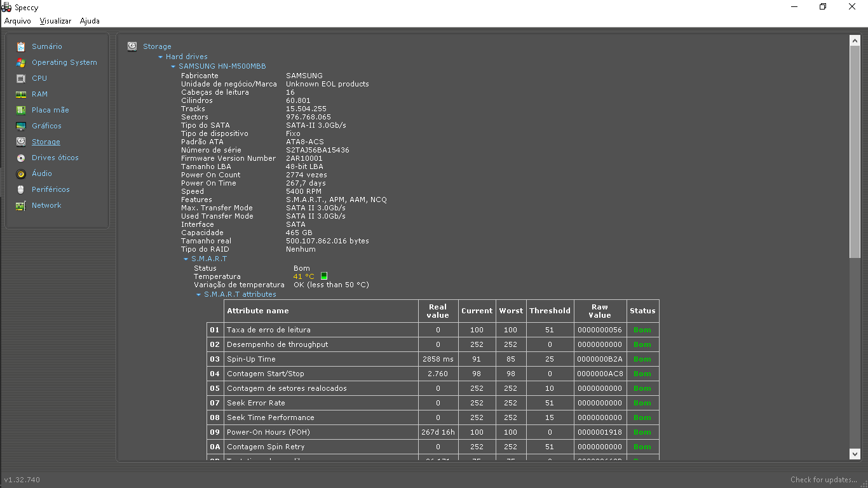Viewport: 868px width, 488px height.
Task: Click the Drives óticos disc icon
Action: [21, 158]
